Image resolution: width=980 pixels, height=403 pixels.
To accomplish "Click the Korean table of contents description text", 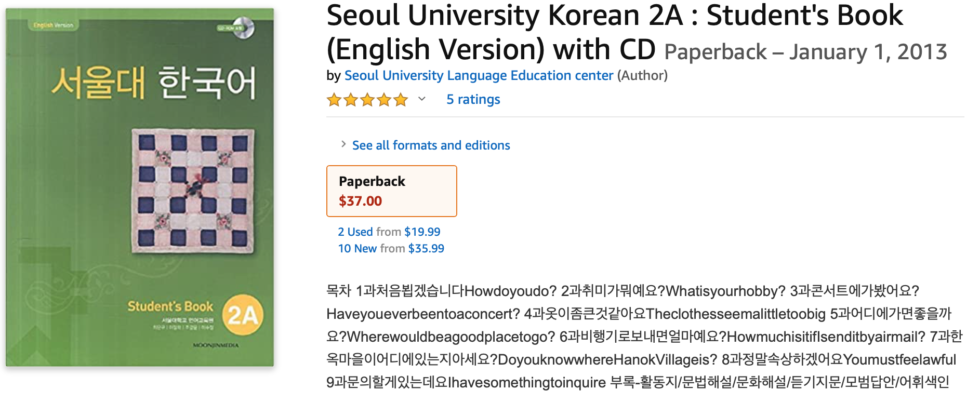I will tap(643, 337).
